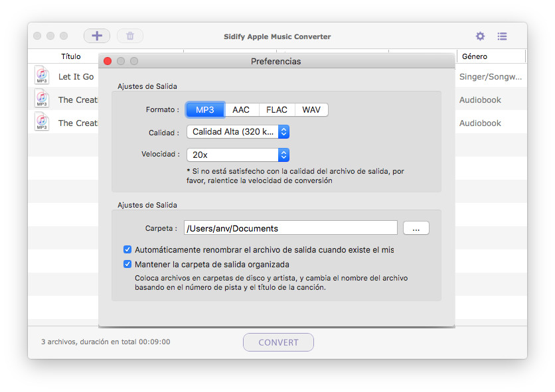The width and height of the screenshot is (555, 392).
Task: Select the Singer/Songw... genre cell
Action: pyautogui.click(x=490, y=76)
